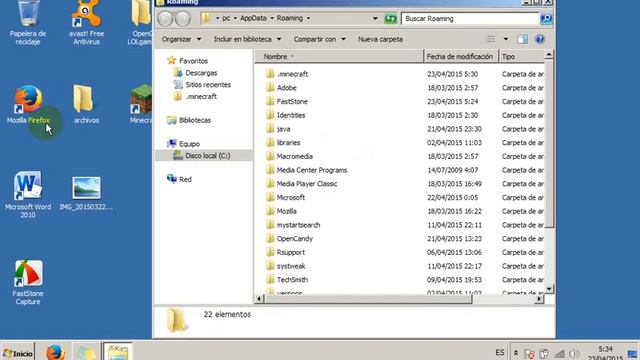
Task: Click the AppData breadcrumb segment
Action: click(253, 18)
